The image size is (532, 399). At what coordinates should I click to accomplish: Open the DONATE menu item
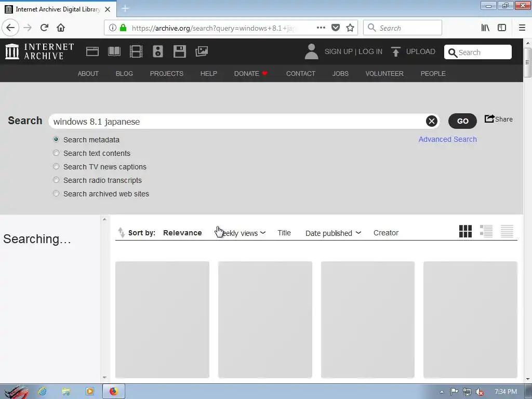(x=251, y=74)
